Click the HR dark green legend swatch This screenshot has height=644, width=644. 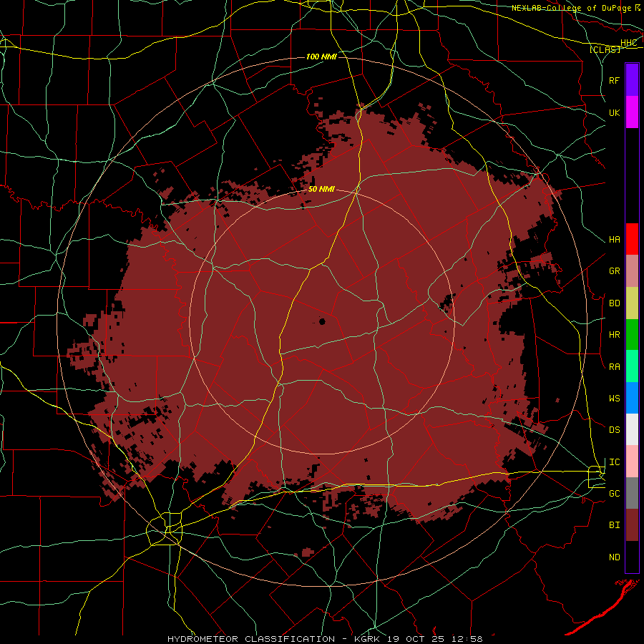click(632, 335)
